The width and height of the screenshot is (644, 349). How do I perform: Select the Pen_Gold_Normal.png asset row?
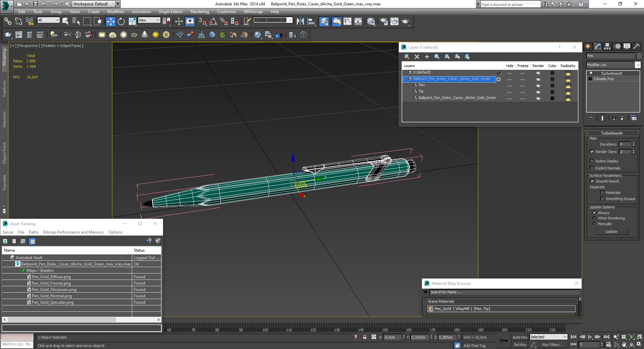pyautogui.click(x=82, y=296)
